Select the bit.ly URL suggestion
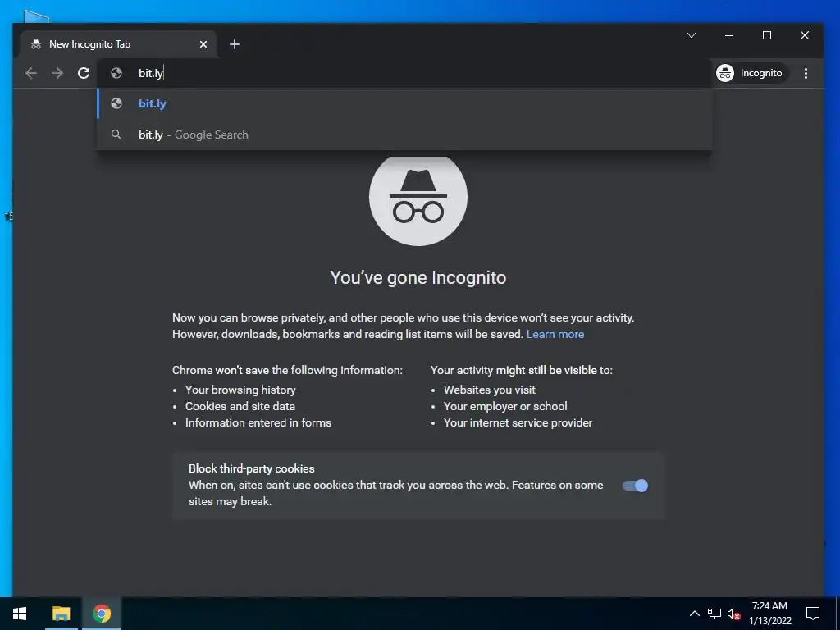Viewport: 840px width, 630px height. pos(404,103)
